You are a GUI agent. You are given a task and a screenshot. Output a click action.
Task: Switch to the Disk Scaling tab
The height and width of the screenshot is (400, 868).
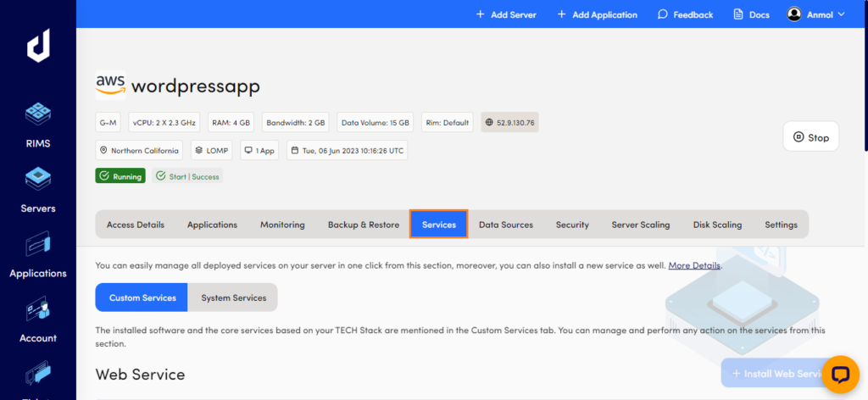(717, 225)
